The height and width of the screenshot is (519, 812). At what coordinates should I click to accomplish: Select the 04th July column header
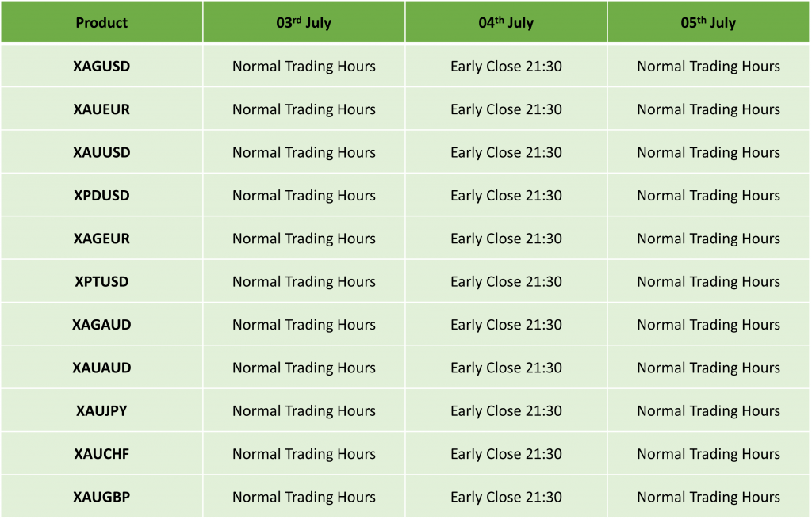[x=506, y=22]
